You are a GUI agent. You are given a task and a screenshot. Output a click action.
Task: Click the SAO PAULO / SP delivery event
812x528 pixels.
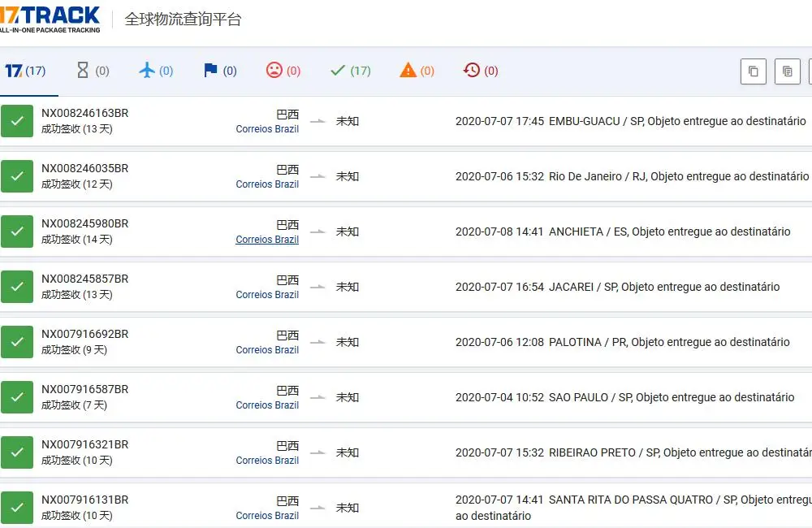pos(625,397)
